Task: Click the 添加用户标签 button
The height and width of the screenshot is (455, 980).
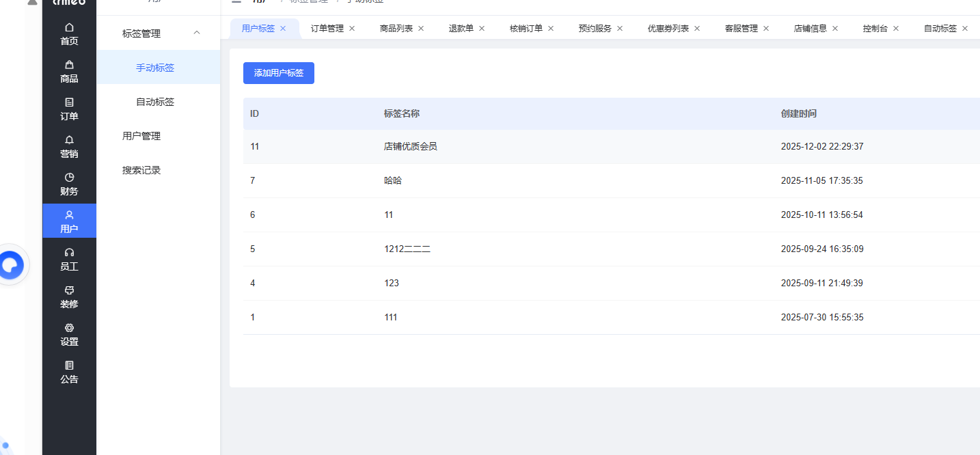Action: click(x=278, y=73)
